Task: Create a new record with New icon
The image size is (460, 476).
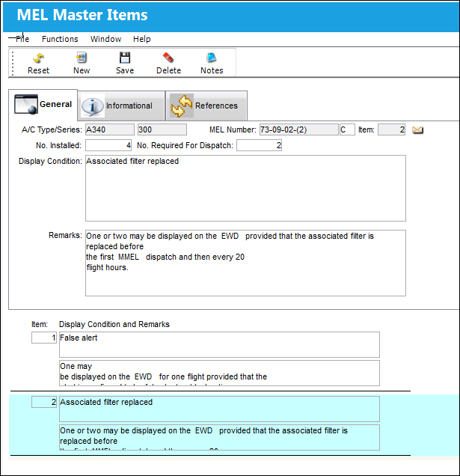Action: coord(82,58)
